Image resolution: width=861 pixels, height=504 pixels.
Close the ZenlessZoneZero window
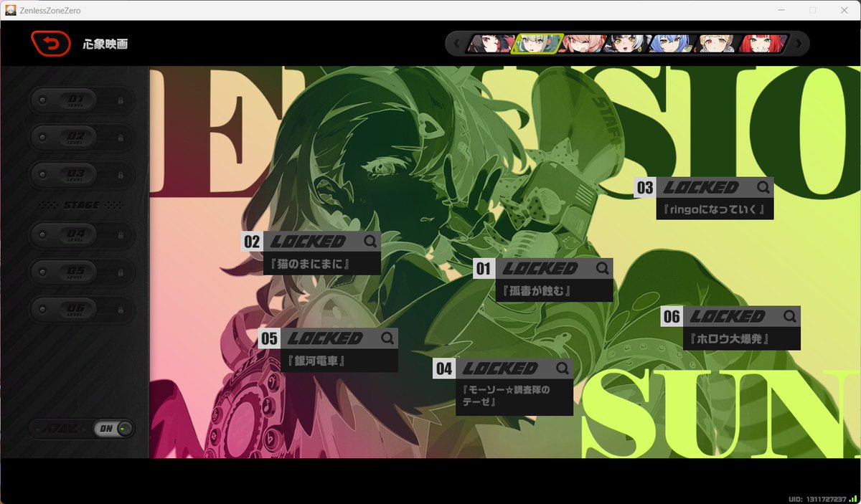click(844, 10)
